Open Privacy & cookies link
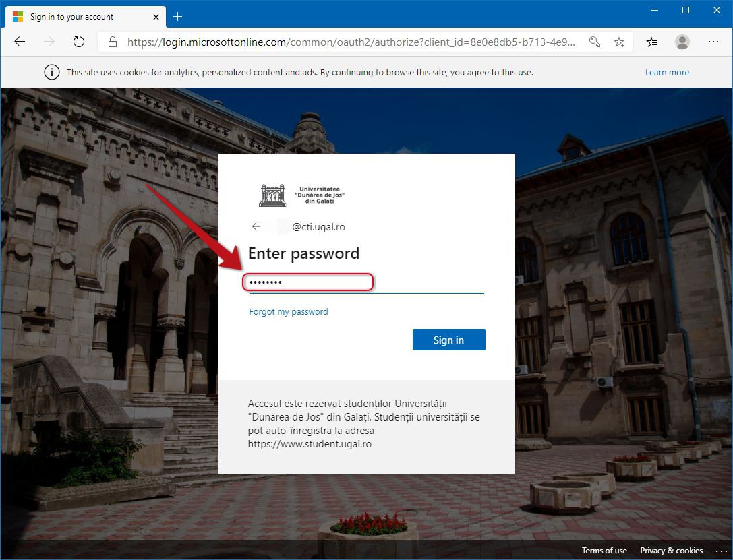This screenshot has height=560, width=733. 671,550
